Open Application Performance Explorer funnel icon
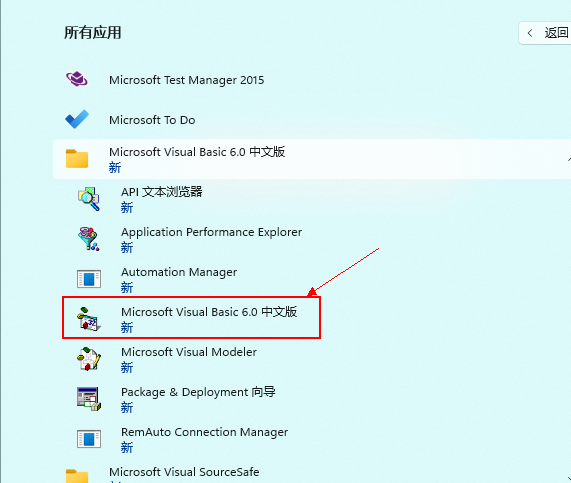The height and width of the screenshot is (483, 571). tap(88, 239)
